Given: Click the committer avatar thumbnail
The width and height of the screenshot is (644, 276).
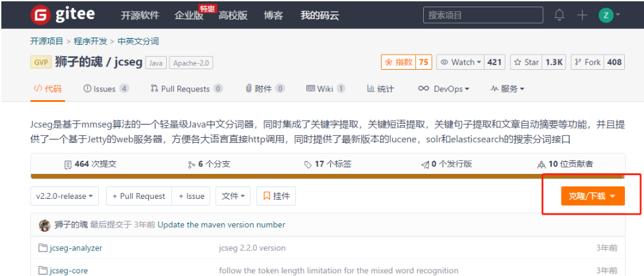Looking at the screenshot, I should tap(44, 225).
